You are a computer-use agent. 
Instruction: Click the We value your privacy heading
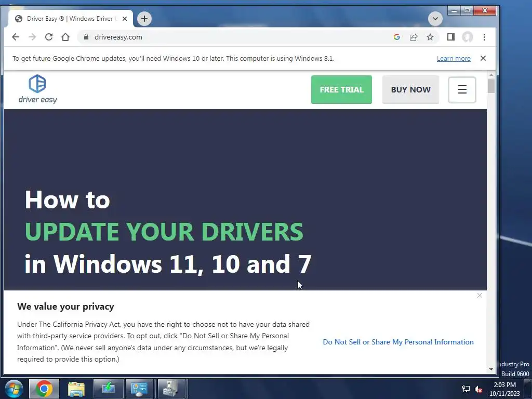(65, 307)
